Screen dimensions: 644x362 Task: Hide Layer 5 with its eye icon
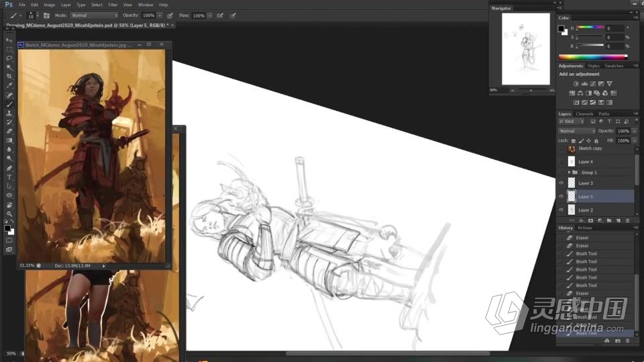(x=561, y=197)
